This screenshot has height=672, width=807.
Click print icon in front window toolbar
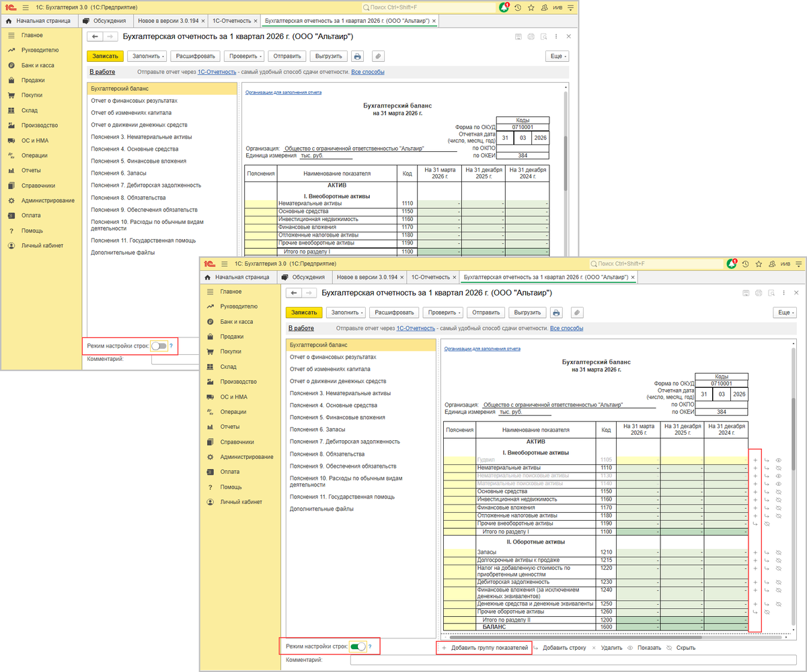[556, 312]
